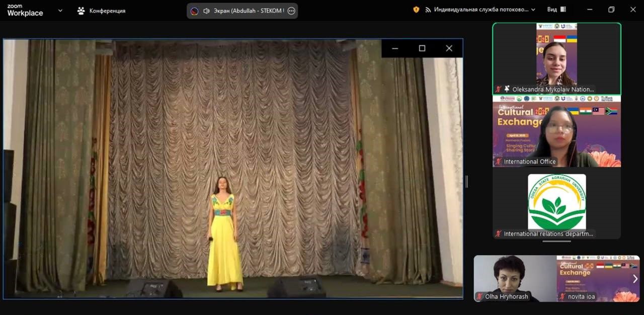Screen dimensions: 644x315
Task: Click the Экран (Abdullah - STEKOM) share label
Action: pos(249,11)
